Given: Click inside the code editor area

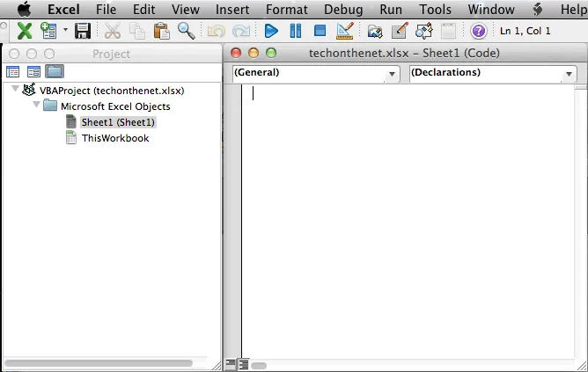Looking at the screenshot, I should point(408,221).
